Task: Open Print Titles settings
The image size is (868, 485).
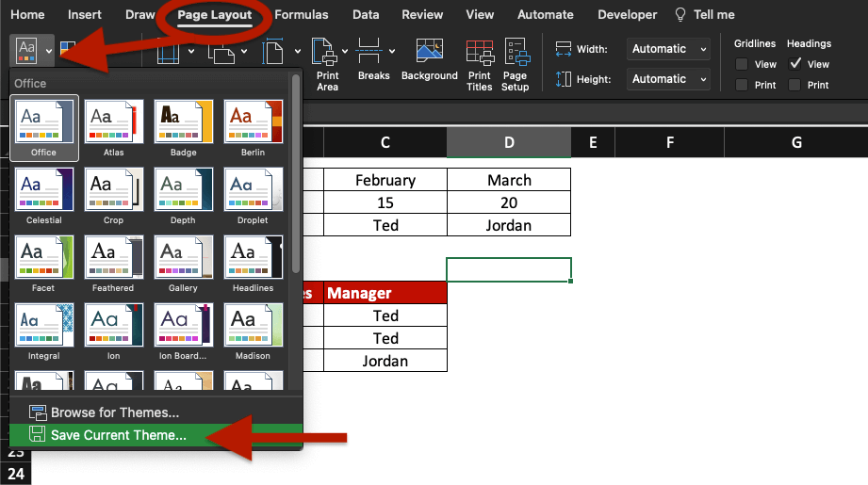Action: [x=479, y=57]
